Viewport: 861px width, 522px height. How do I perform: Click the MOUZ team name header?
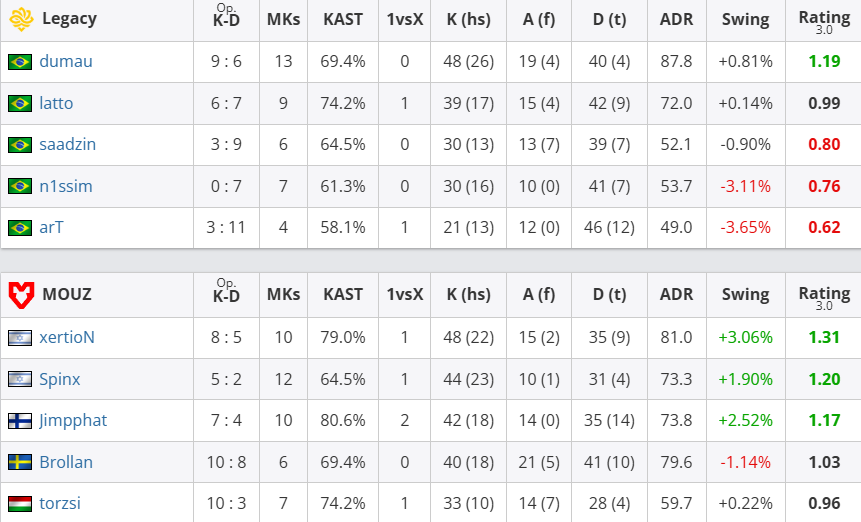coord(66,295)
